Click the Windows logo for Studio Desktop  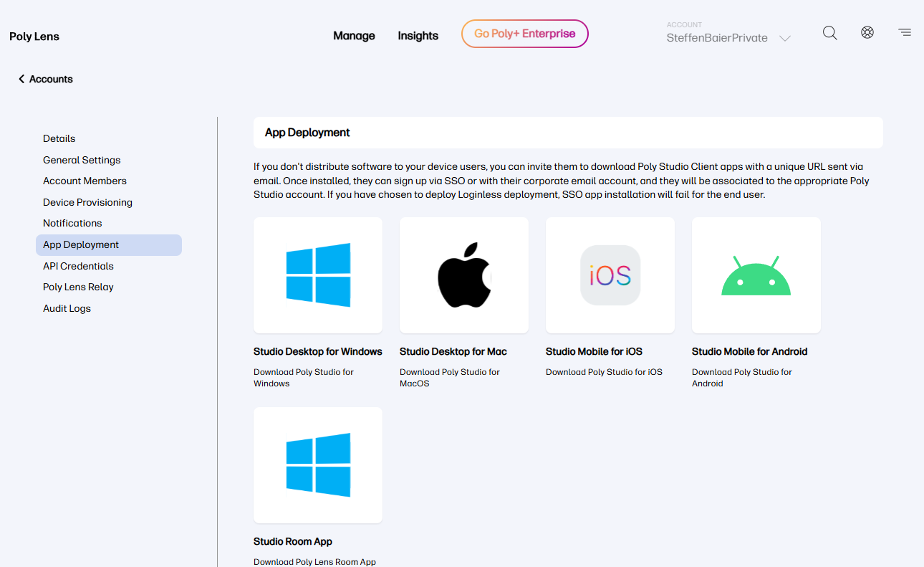tap(318, 275)
